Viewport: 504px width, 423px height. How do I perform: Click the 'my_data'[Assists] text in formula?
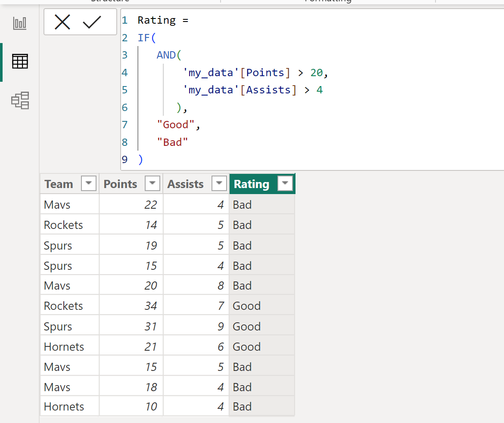[x=239, y=90]
